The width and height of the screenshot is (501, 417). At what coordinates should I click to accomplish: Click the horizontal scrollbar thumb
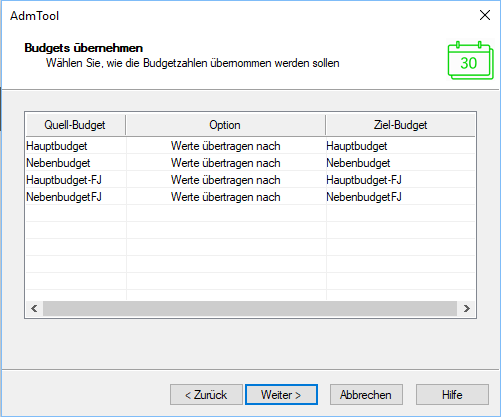point(250,309)
